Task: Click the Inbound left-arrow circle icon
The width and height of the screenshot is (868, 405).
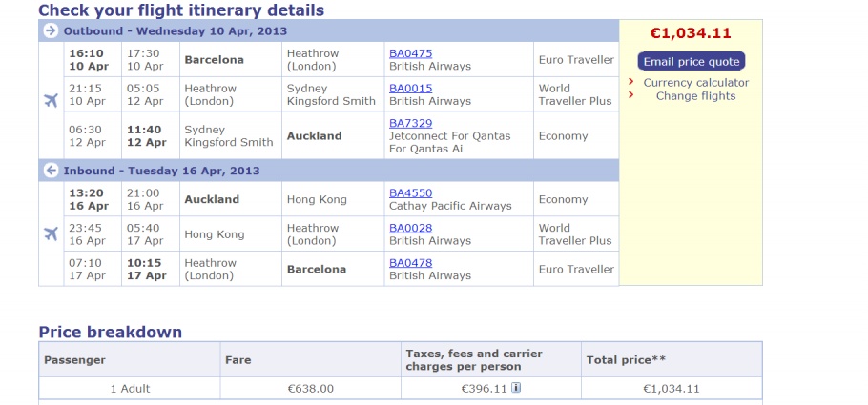Action: point(51,171)
